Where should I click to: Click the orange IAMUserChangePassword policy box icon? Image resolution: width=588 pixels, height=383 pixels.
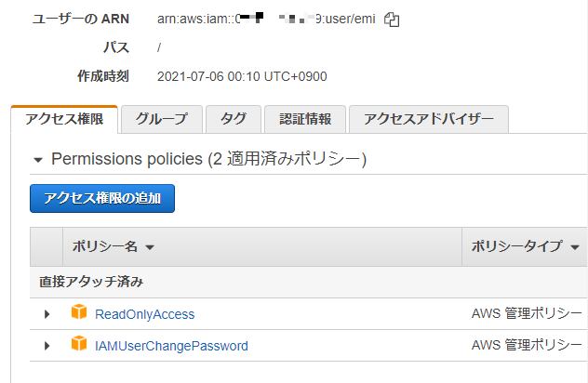coord(79,343)
